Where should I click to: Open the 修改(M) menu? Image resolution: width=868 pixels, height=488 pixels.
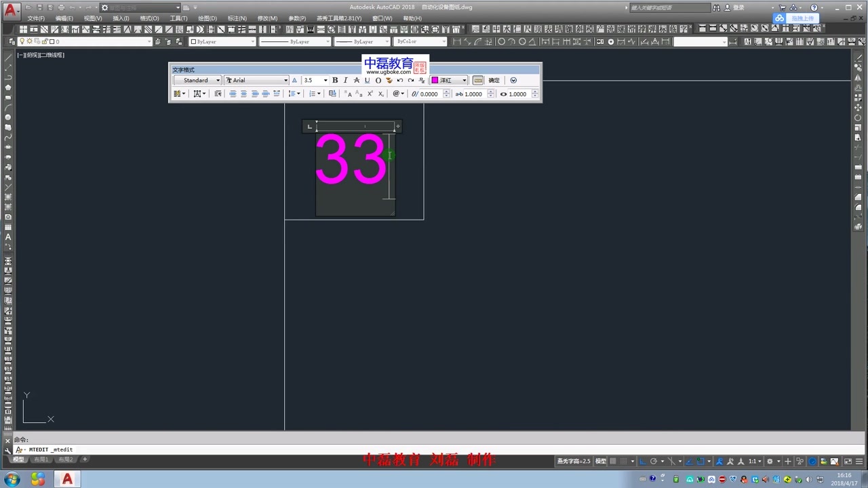coord(267,18)
